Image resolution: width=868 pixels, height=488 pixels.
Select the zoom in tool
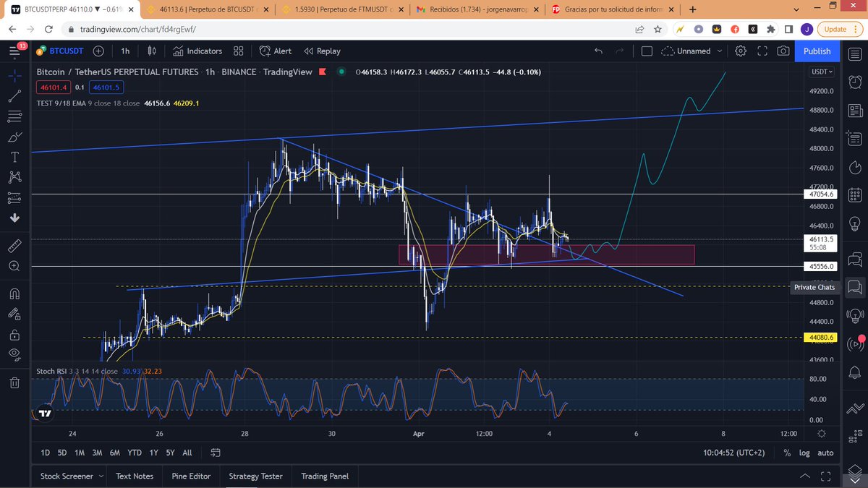pos(14,266)
